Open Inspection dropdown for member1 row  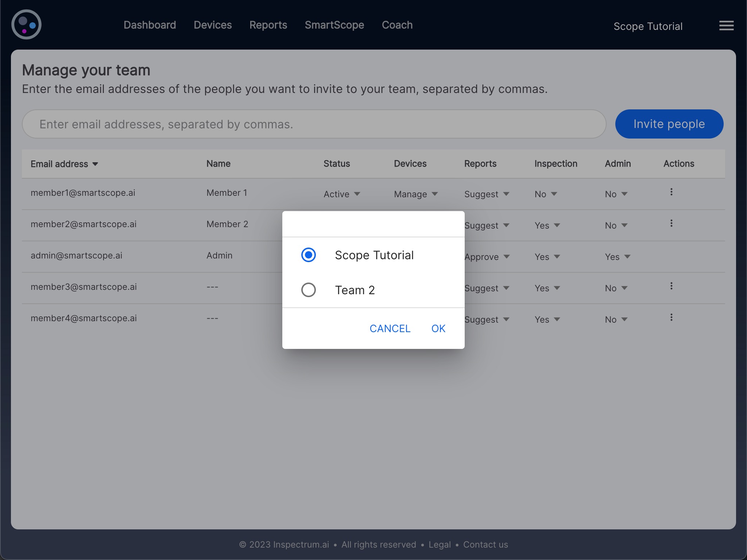click(546, 194)
